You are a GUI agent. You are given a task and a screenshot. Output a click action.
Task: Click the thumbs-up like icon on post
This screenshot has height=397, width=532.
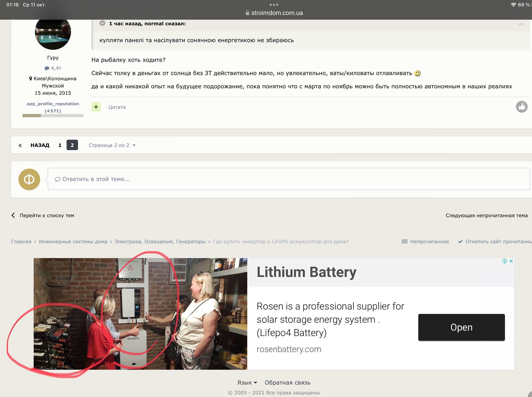click(x=521, y=107)
